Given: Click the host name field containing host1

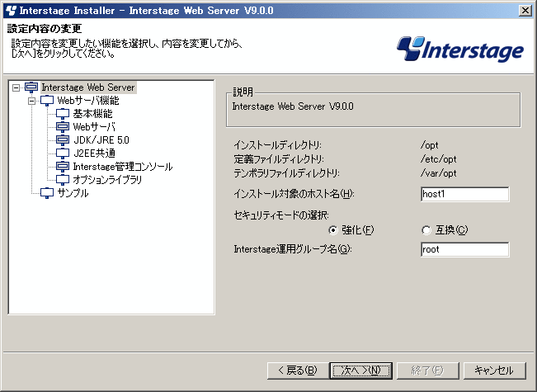Looking at the screenshot, I should pyautogui.click(x=464, y=194).
